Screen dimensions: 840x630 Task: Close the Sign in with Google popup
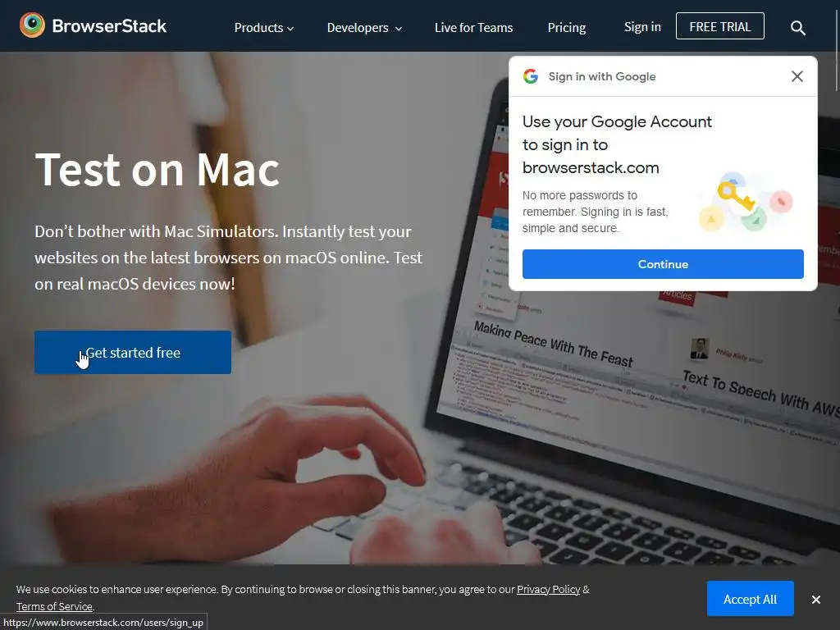tap(797, 76)
